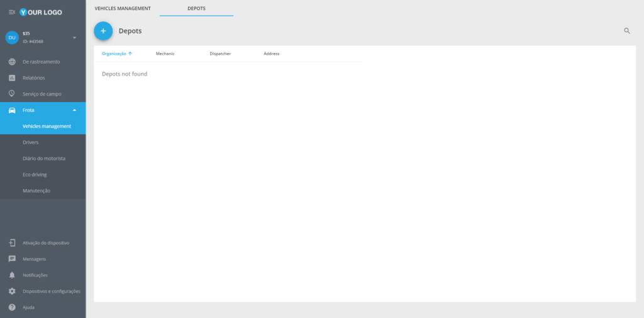Sort by Address column header
Screen dimensions: 644x318
coord(272,54)
